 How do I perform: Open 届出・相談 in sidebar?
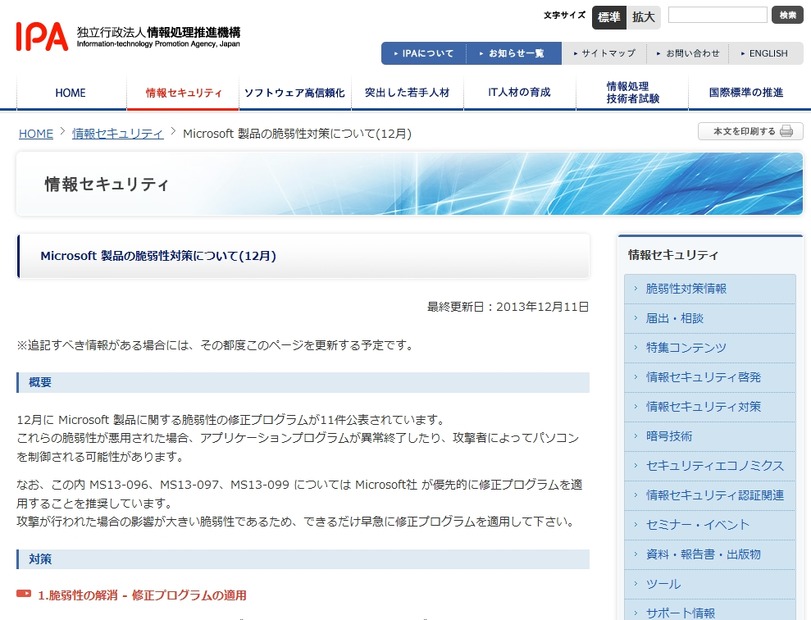(x=710, y=318)
